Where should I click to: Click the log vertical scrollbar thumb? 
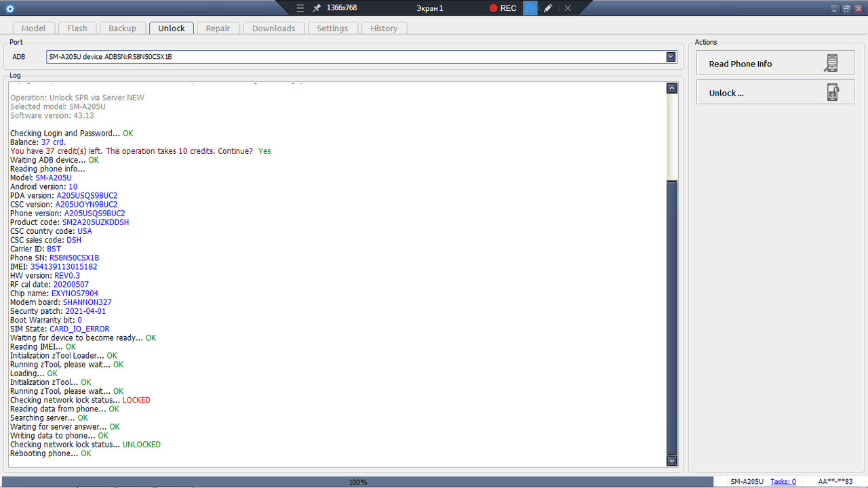coord(672,317)
